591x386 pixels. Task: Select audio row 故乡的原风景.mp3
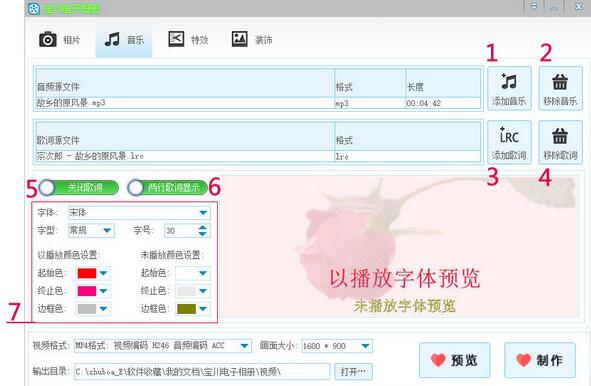click(258, 103)
